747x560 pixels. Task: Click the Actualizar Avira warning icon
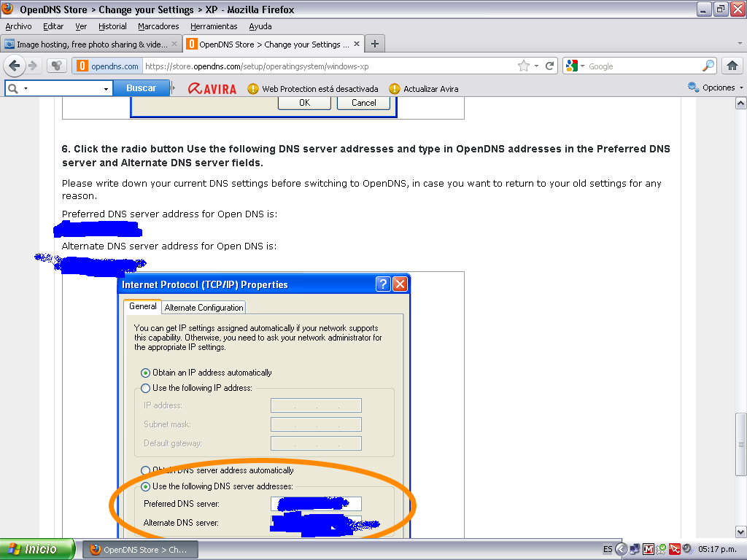pos(394,88)
